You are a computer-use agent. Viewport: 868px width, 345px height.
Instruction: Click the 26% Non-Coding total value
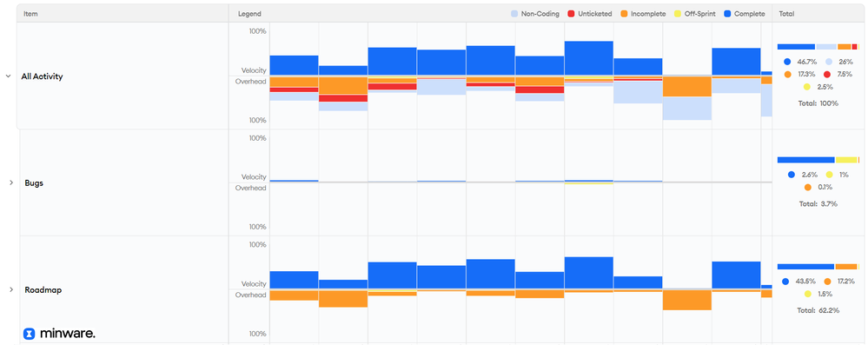pos(845,62)
